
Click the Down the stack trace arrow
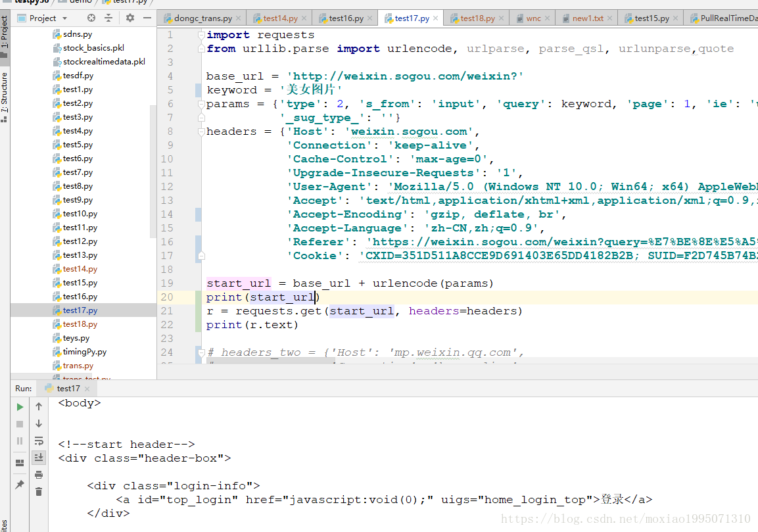(x=39, y=424)
